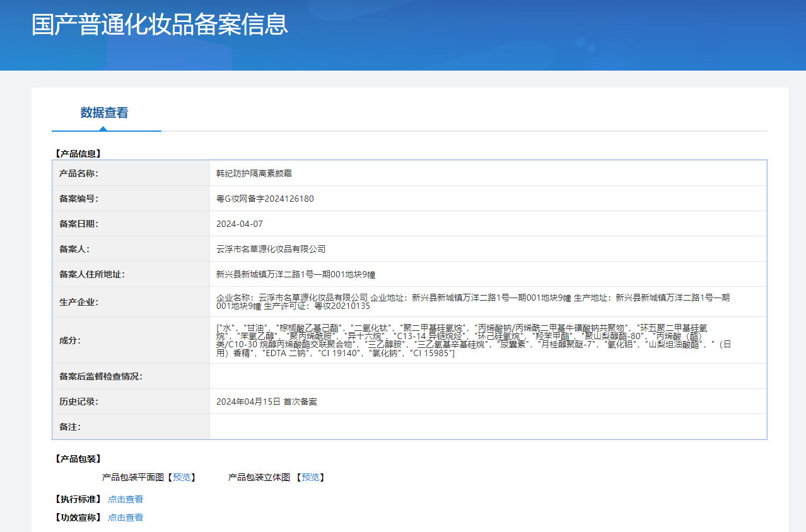The height and width of the screenshot is (532, 806).
Task: Click the 产品包装平面图 label
Action: (x=133, y=477)
